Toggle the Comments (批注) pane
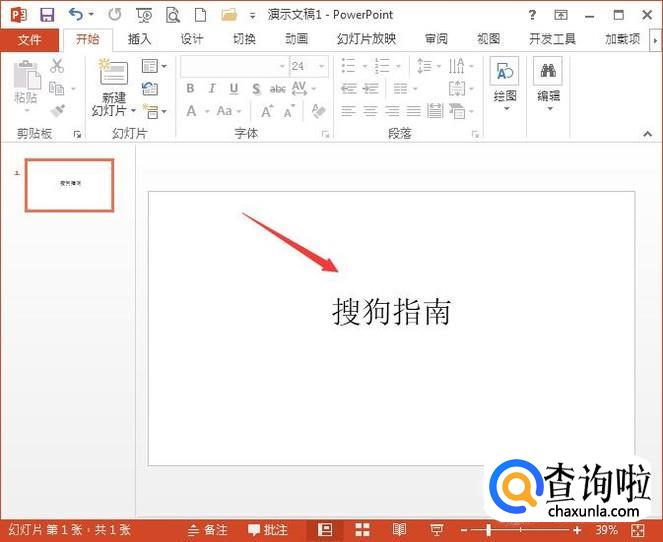This screenshot has width=663, height=542. coord(268,529)
